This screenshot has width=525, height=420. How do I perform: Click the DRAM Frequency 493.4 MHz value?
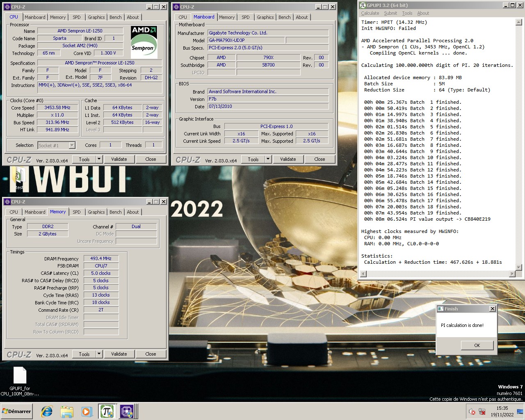[101, 258]
